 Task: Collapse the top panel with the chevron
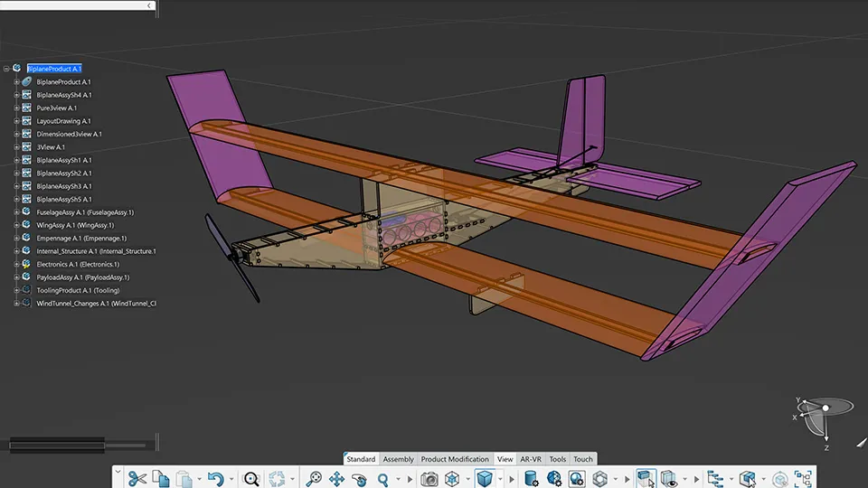pyautogui.click(x=149, y=5)
